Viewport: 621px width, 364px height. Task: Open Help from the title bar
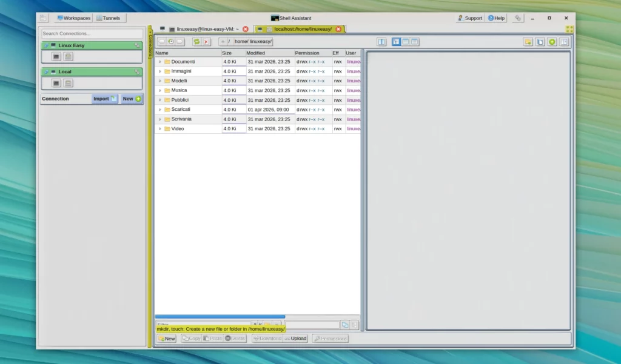(496, 18)
